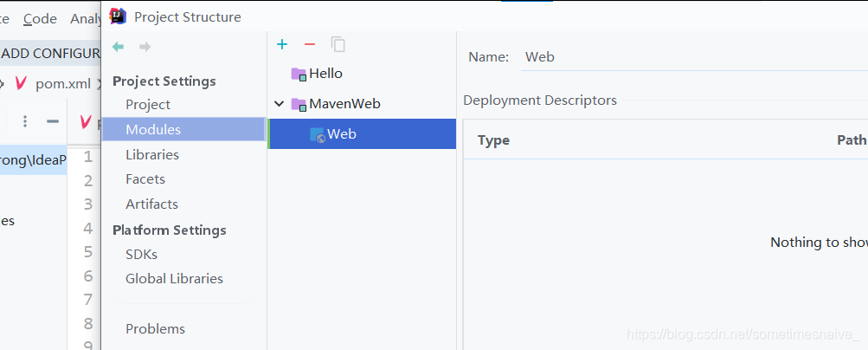Open the Code menu in the main window
Image resolution: width=868 pixels, height=350 pixels.
tap(40, 19)
